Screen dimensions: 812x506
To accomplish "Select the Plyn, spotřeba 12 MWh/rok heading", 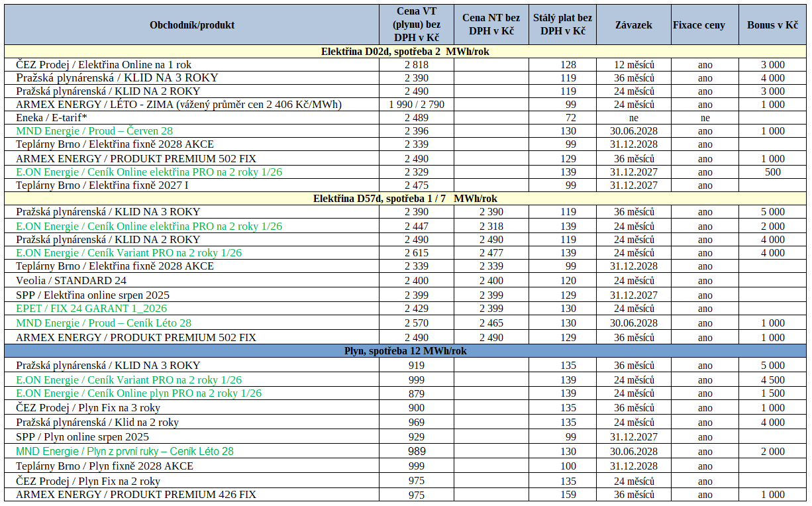I will pos(405,351).
